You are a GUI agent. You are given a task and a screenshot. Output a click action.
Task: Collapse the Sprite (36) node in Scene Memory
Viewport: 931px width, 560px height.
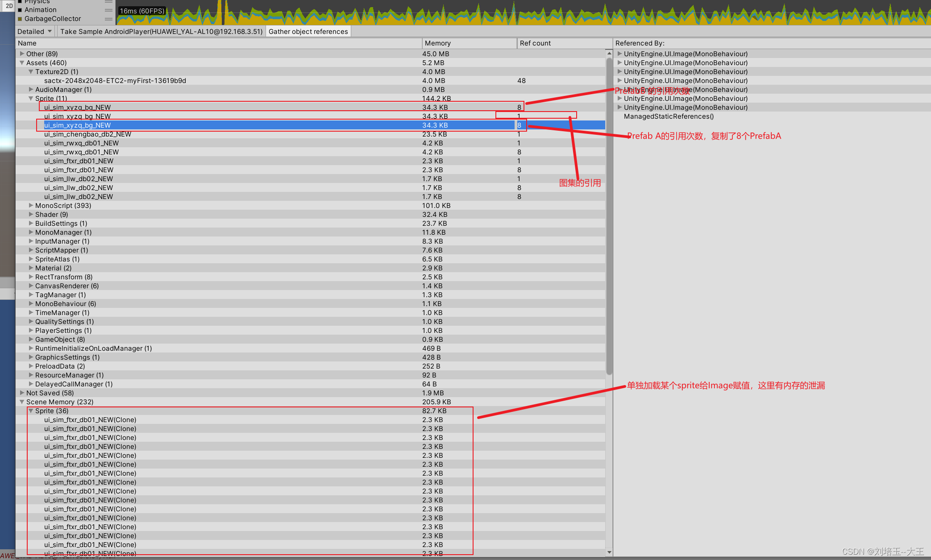(31, 411)
